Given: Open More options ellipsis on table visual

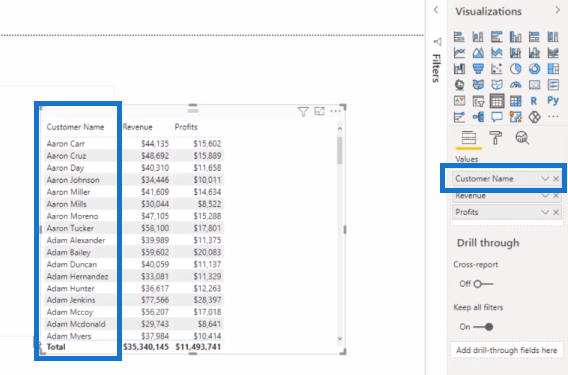Looking at the screenshot, I should tap(335, 111).
